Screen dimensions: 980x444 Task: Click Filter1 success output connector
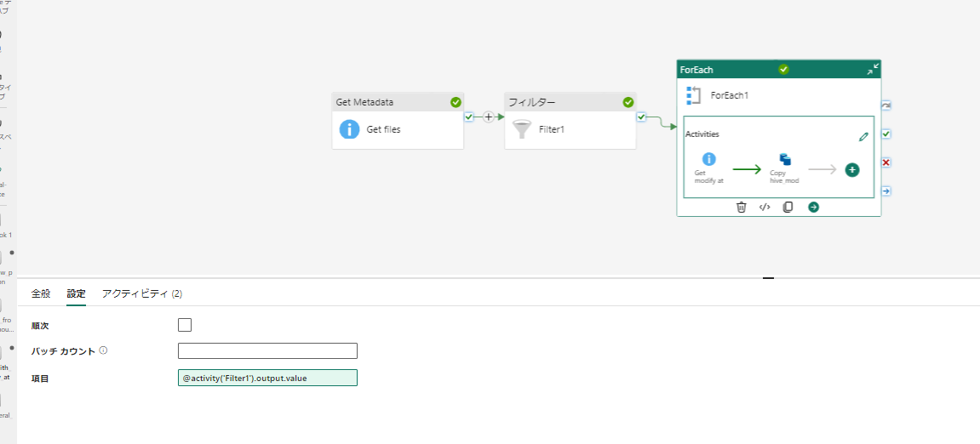(x=641, y=117)
